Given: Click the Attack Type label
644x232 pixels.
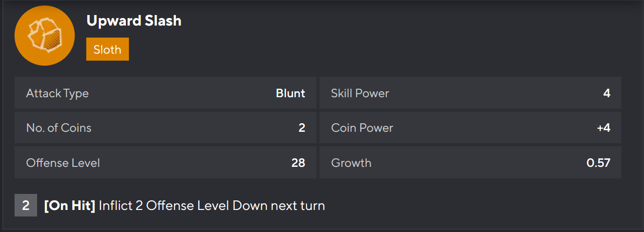Looking at the screenshot, I should pos(57,93).
